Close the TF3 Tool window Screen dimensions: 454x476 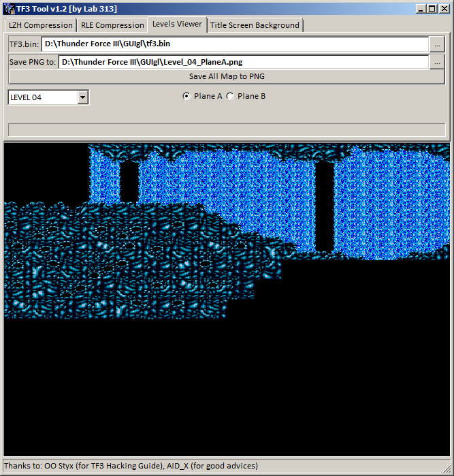point(444,8)
